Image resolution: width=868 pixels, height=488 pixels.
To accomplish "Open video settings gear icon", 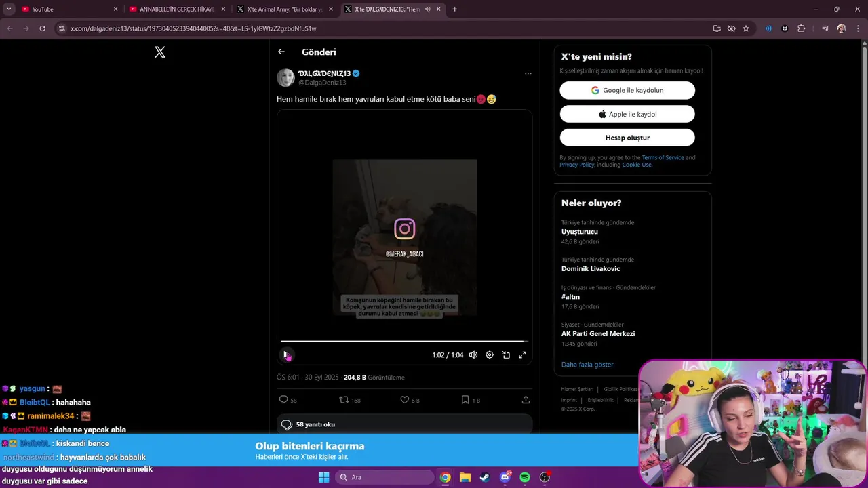I will [490, 354].
